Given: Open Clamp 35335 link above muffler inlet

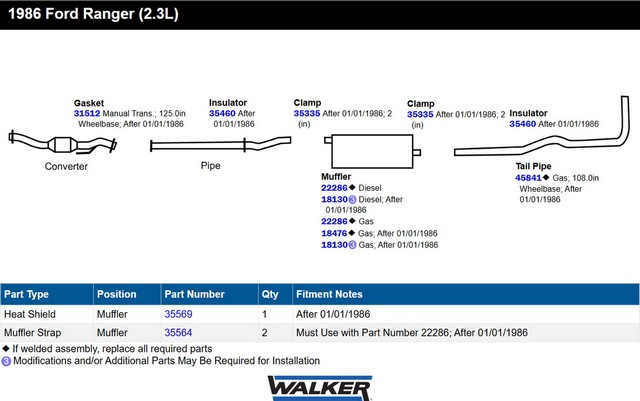Looking at the screenshot, I should pos(307,114).
